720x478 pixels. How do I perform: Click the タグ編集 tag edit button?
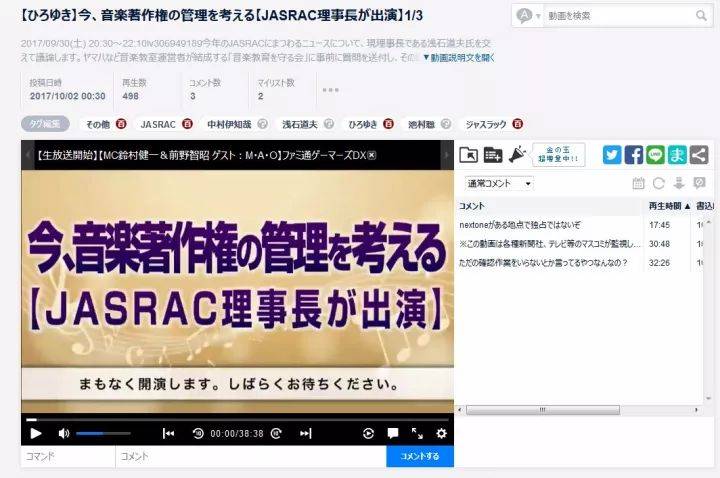[45, 124]
